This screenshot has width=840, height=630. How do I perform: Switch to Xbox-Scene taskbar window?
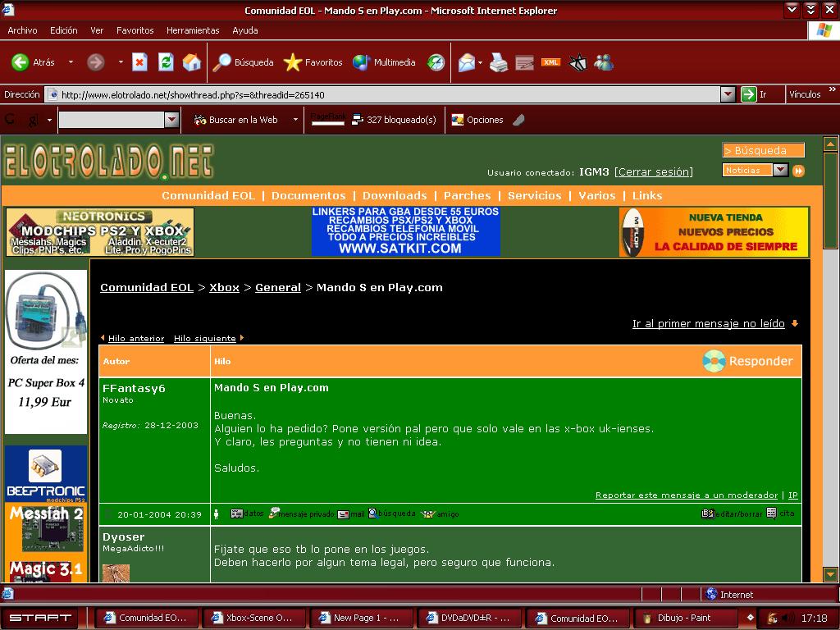(x=253, y=618)
